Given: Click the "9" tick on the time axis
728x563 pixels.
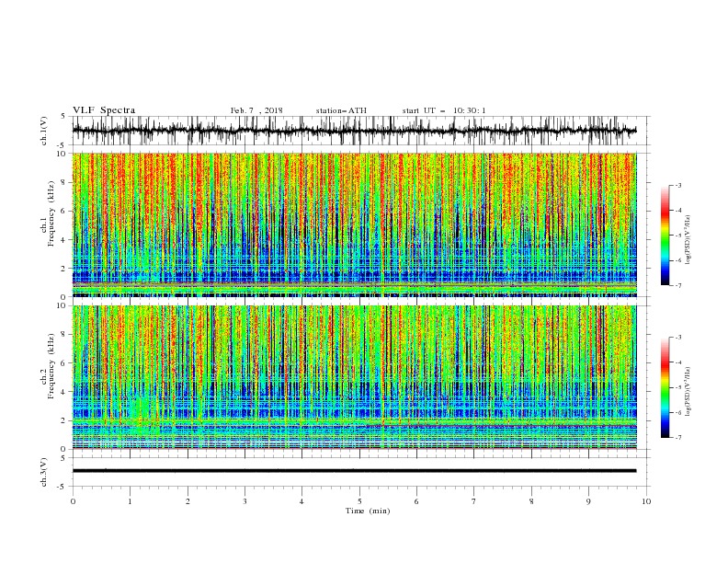Looking at the screenshot, I should 588,501.
